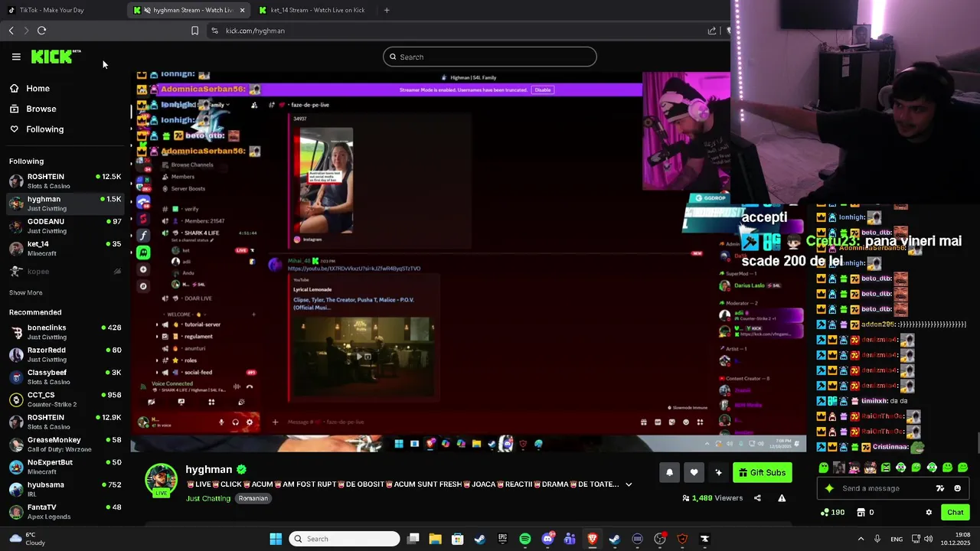Open the text-style icon in chat input
The height and width of the screenshot is (551, 980).
940,488
